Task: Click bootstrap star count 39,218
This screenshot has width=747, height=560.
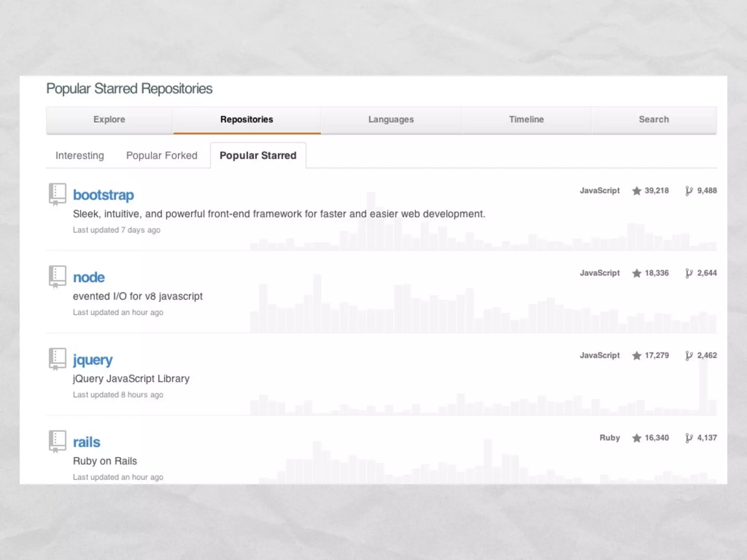Action: (x=657, y=191)
